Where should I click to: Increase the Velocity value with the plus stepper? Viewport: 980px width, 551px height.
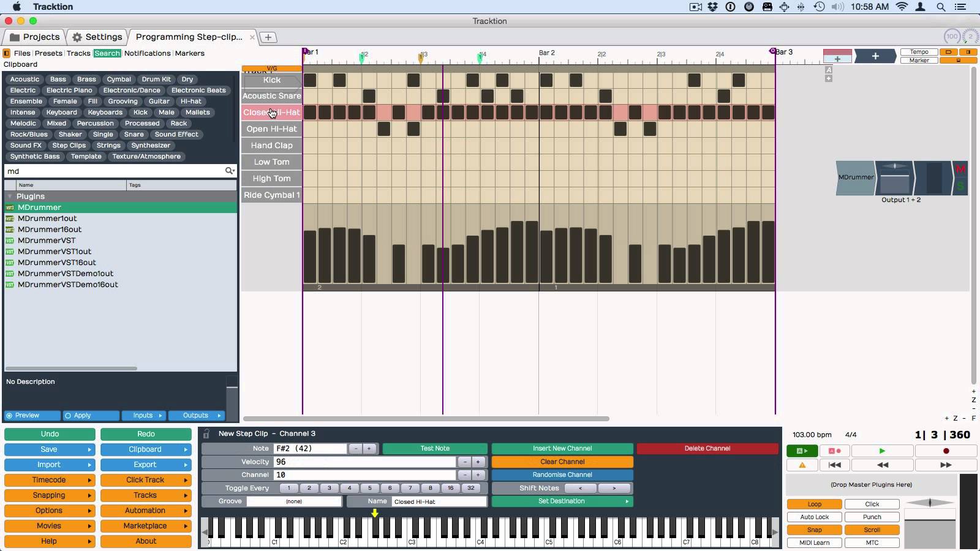(x=478, y=462)
